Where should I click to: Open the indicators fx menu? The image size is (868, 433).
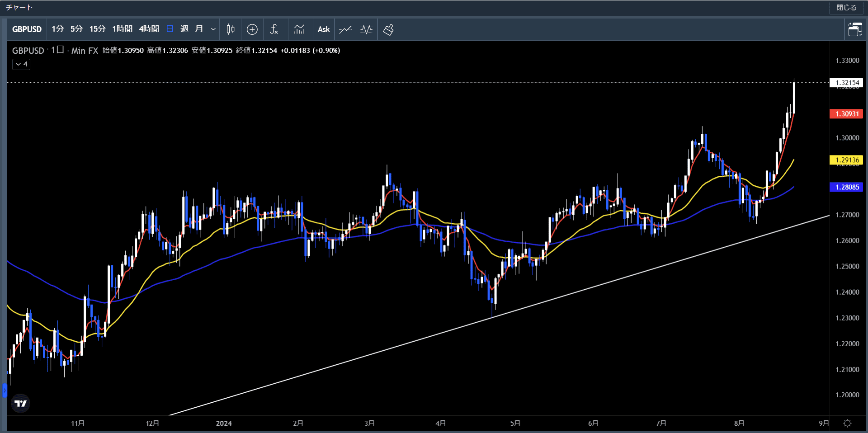pyautogui.click(x=274, y=29)
